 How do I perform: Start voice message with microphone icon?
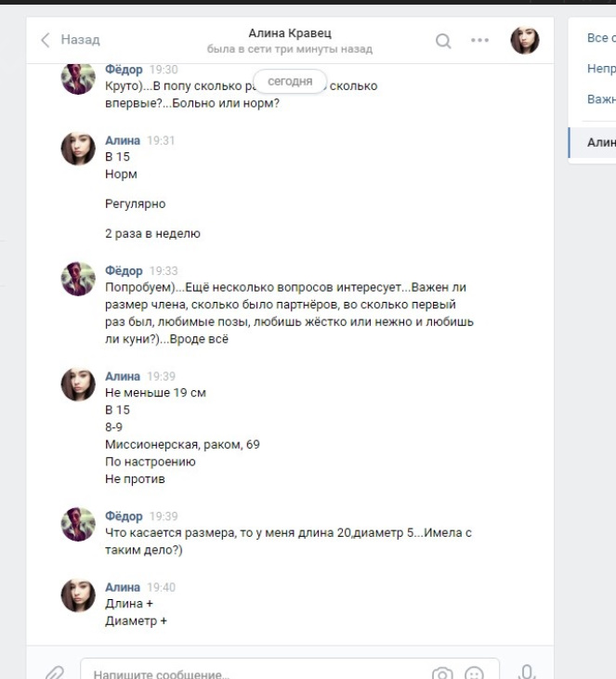point(526,672)
